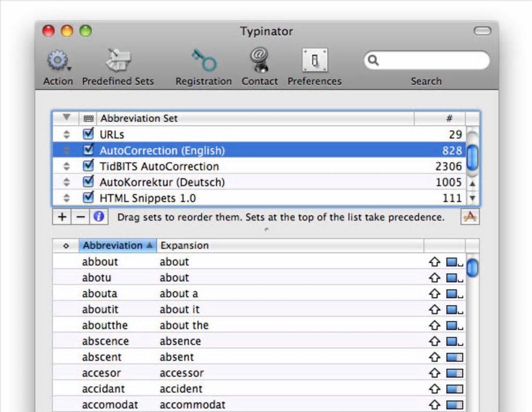Click reorder handle for AutoKorrektur (Deutsch)
This screenshot has width=532, height=412.
67,182
